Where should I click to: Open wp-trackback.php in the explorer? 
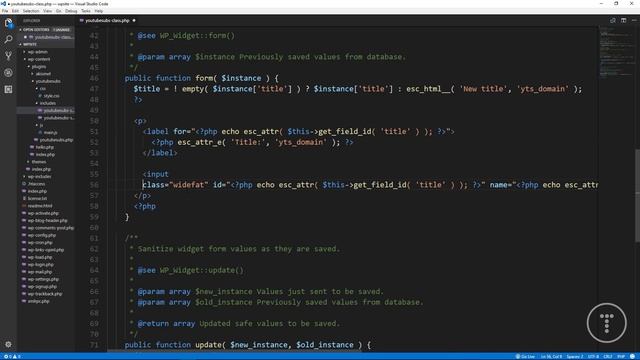point(44,294)
